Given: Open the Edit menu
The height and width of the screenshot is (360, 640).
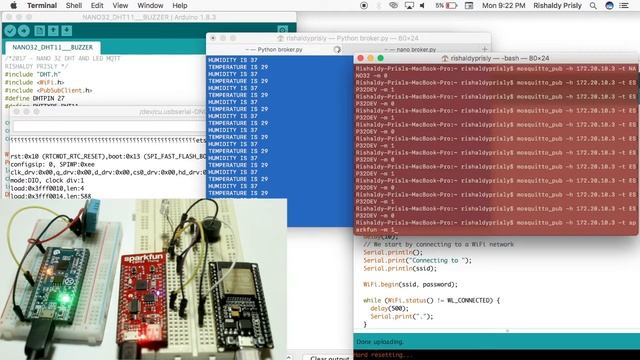Looking at the screenshot, I should click(x=97, y=6).
